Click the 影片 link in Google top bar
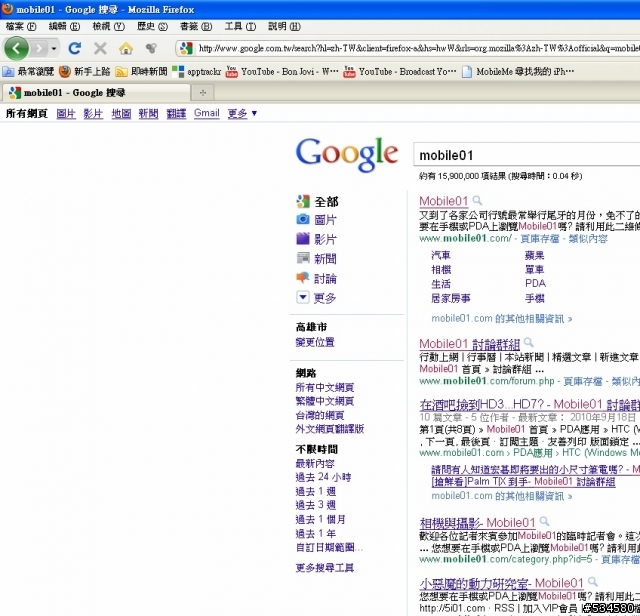The image size is (640, 616). point(93,113)
